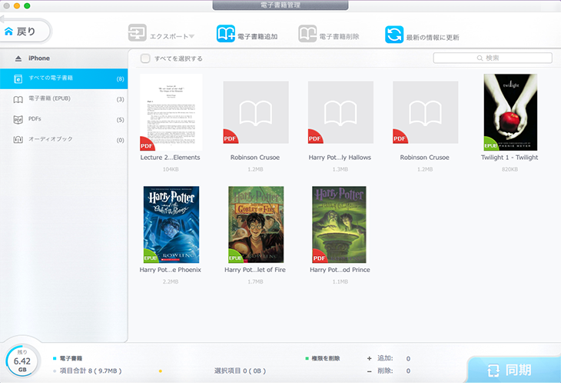Click into the 検索 search field
The image size is (561, 392).
pos(493,58)
